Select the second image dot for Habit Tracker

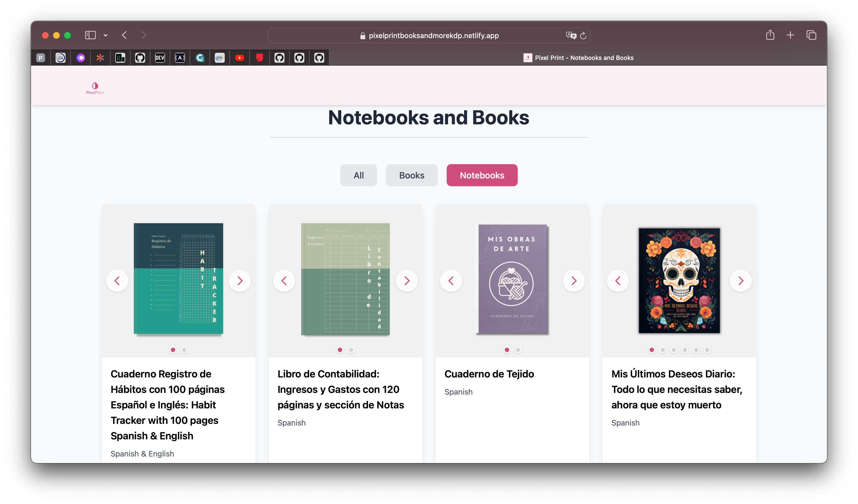click(184, 350)
